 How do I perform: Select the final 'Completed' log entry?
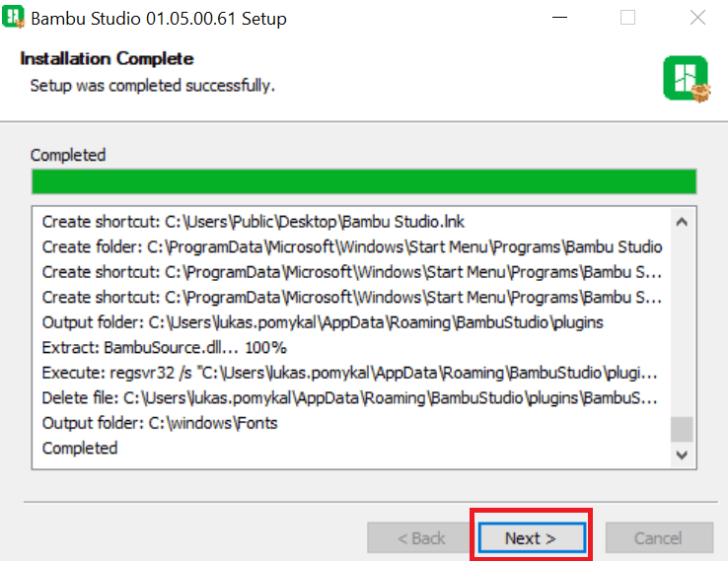point(80,449)
